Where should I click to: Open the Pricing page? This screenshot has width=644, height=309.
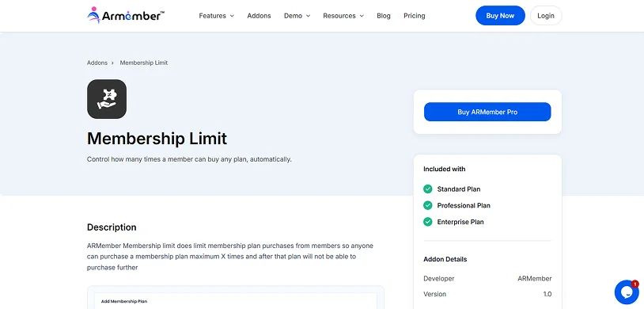tap(414, 16)
